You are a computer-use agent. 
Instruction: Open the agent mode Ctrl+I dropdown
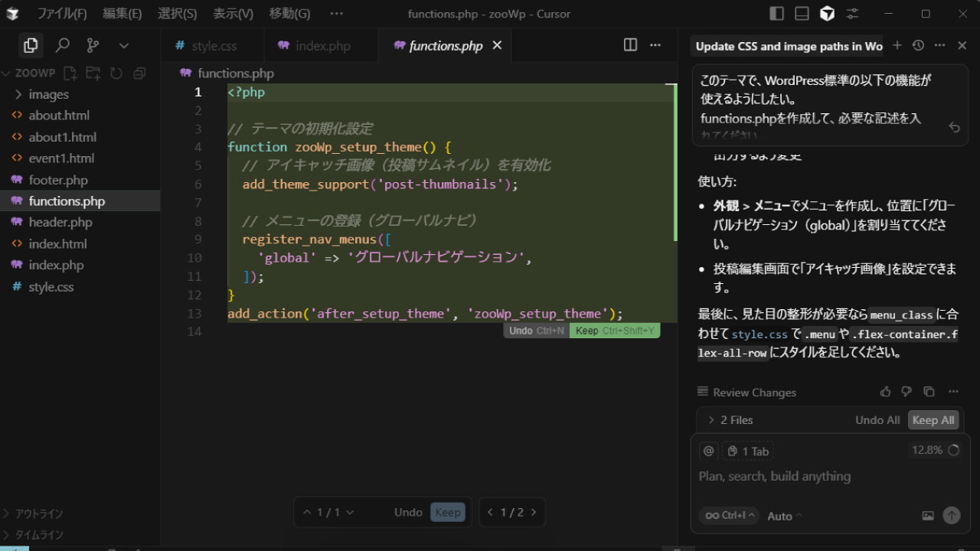(729, 516)
